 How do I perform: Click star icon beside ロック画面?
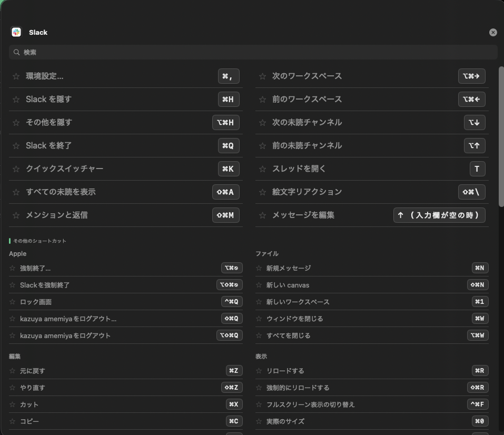pos(12,302)
